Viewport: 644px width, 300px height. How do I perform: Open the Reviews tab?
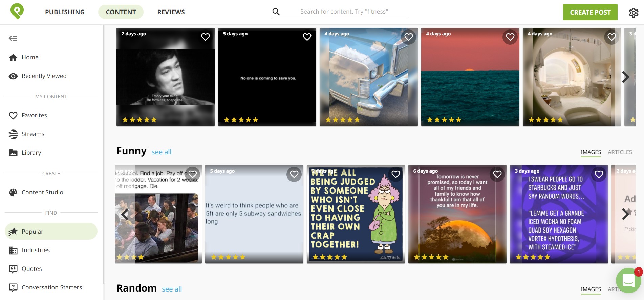click(171, 12)
